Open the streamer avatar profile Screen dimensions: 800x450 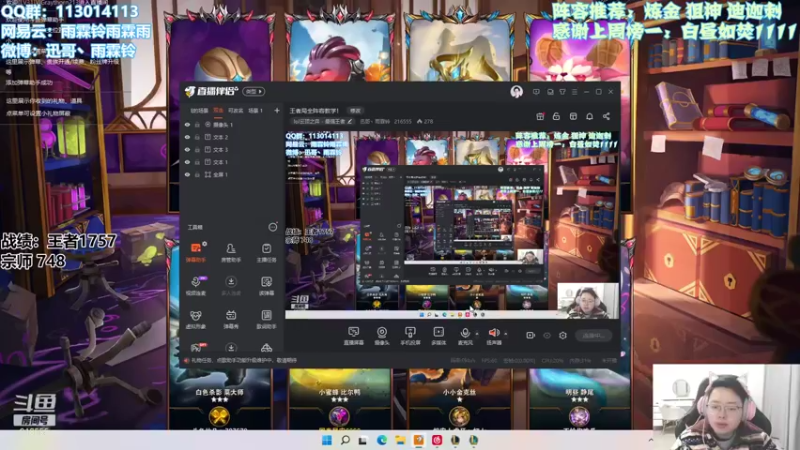pyautogui.click(x=516, y=92)
